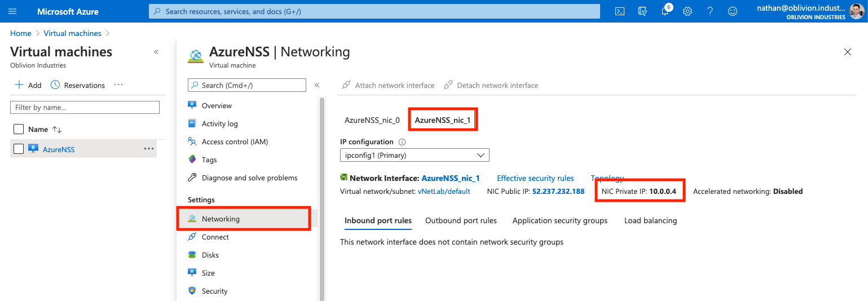Open AzureNSS row more options ellipsis
Viewport: 868px width, 301px height.
148,149
